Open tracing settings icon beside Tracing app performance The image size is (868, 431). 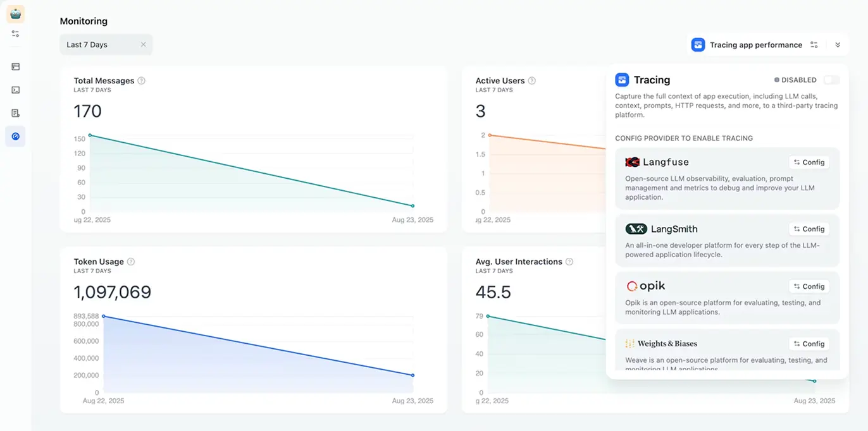pyautogui.click(x=814, y=45)
